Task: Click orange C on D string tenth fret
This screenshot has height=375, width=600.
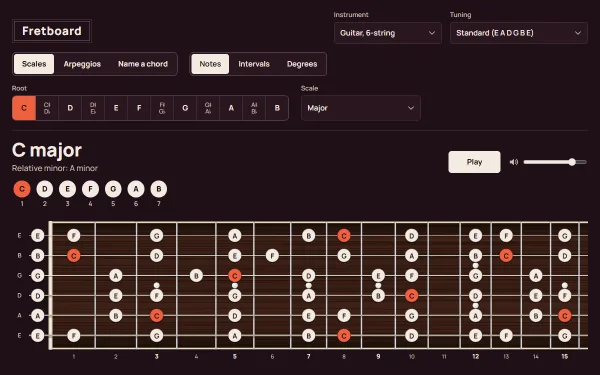Action: (411, 296)
